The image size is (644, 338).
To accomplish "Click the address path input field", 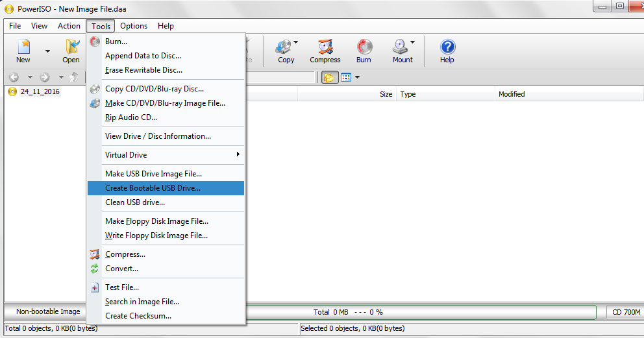I will tap(280, 77).
